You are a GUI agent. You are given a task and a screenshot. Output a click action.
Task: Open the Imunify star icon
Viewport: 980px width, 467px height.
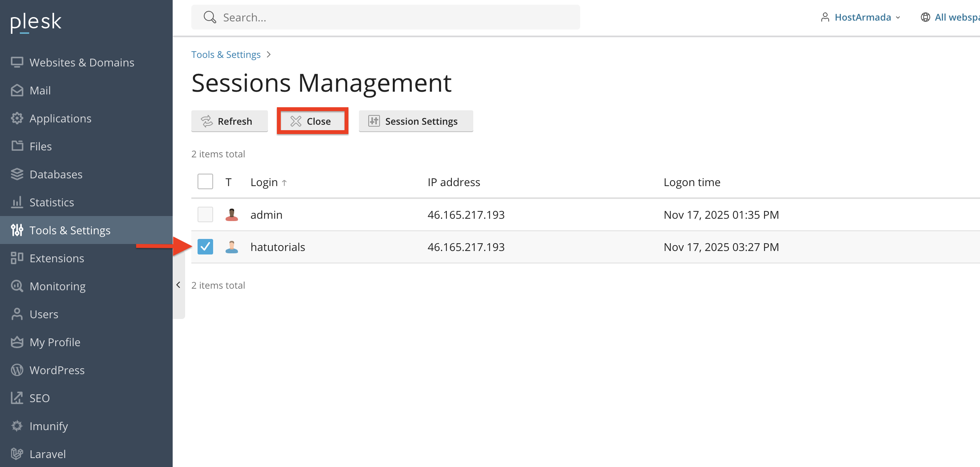click(17, 426)
